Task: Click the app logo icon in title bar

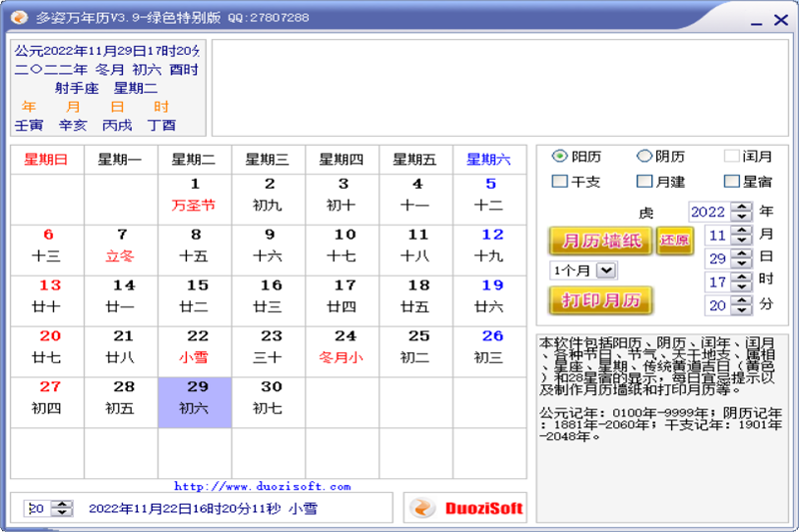Action: pyautogui.click(x=19, y=17)
